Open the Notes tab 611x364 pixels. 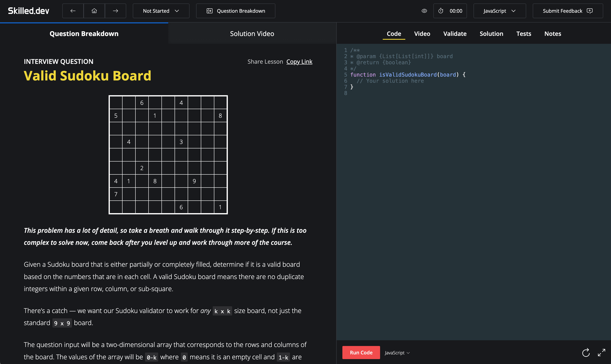point(553,34)
